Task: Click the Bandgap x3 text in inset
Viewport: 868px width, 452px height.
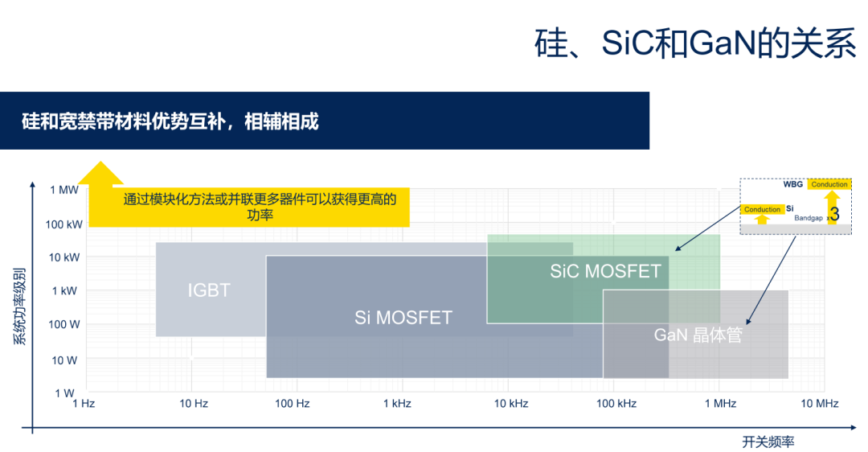Action: 817,216
